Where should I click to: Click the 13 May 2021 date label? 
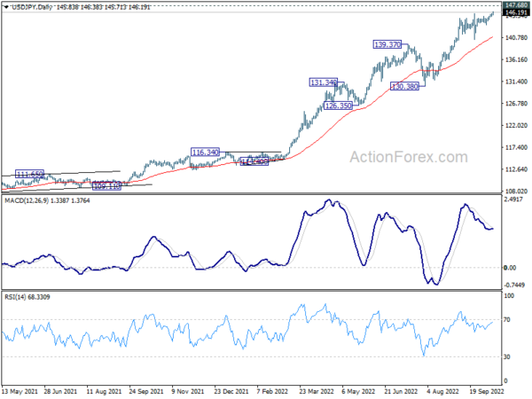20,392
